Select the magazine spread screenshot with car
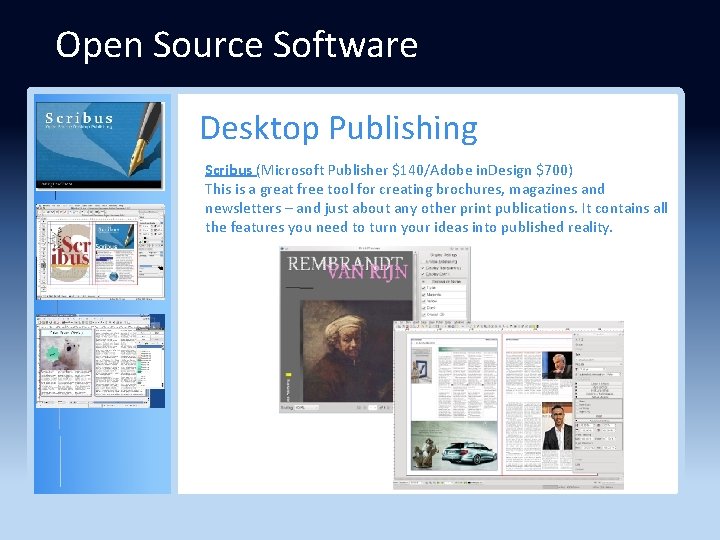This screenshot has width=720, height=540. coord(508,405)
